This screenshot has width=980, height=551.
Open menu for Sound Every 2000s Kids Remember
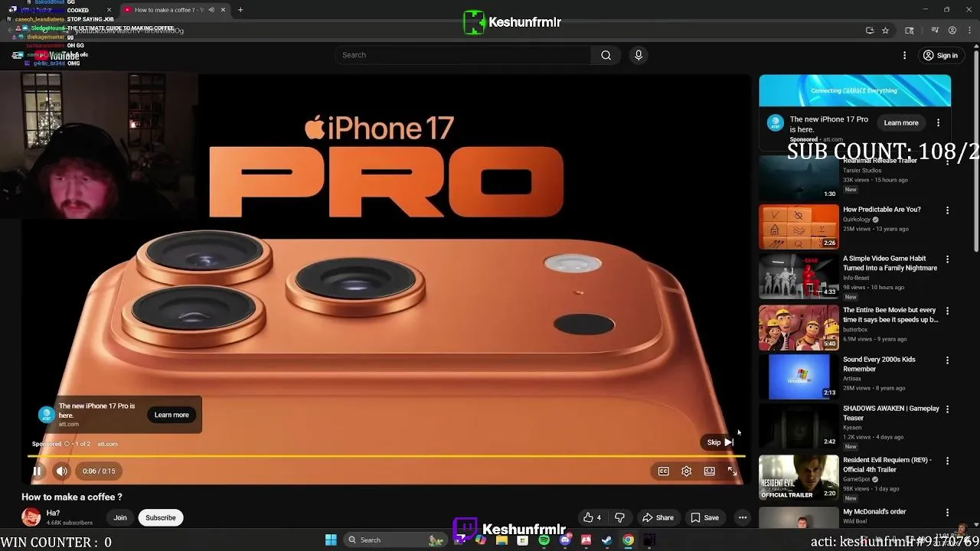pyautogui.click(x=947, y=360)
